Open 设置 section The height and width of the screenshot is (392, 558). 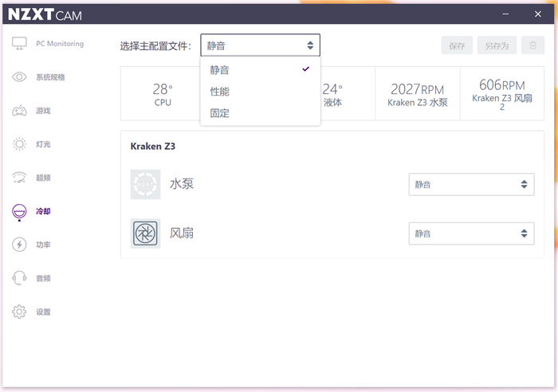click(43, 312)
